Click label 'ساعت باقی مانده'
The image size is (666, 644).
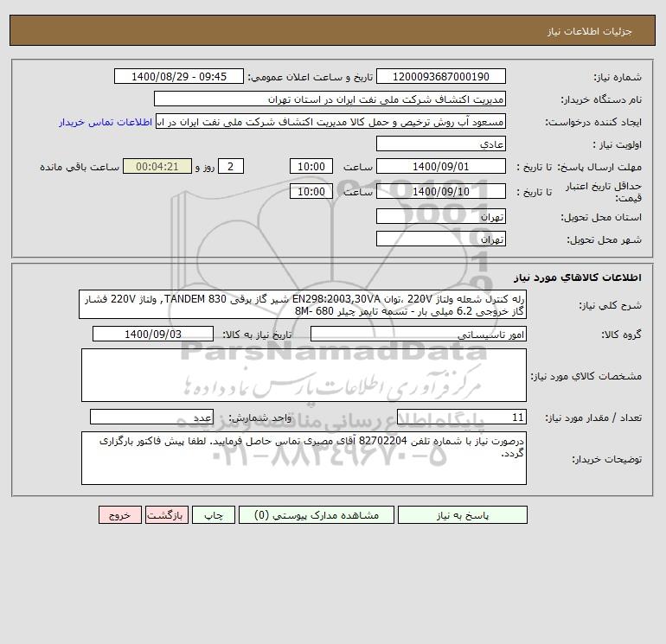click(x=80, y=167)
